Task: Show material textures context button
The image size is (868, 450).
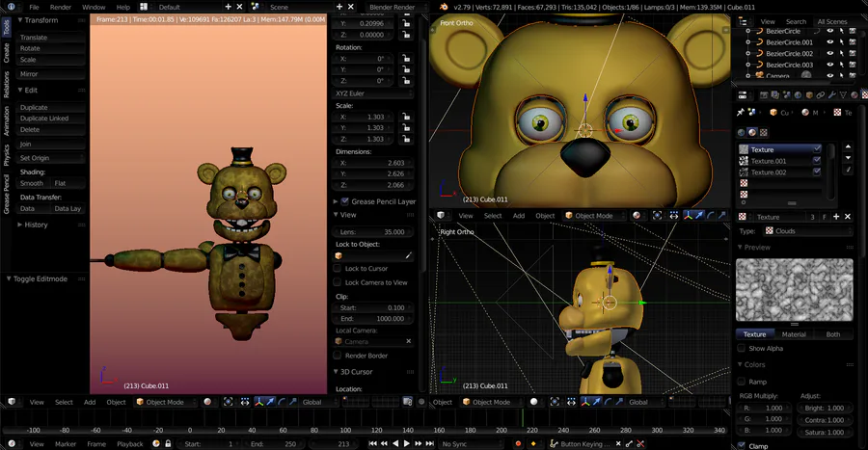Action: (x=752, y=132)
